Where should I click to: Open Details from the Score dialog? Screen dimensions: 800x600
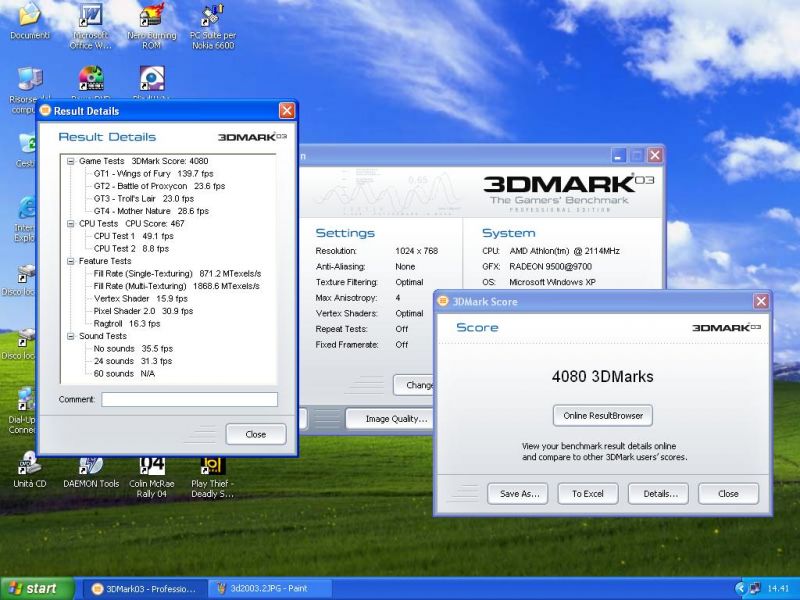coord(658,494)
